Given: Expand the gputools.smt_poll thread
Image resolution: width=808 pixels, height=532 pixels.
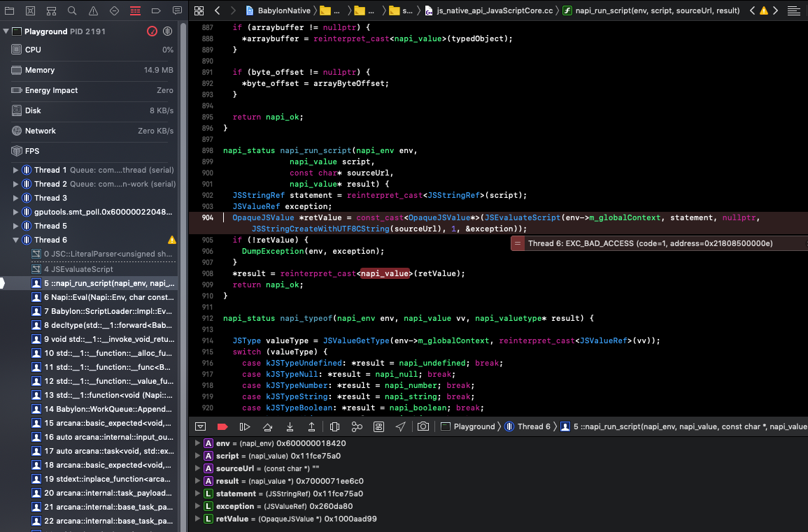Looking at the screenshot, I should point(15,212).
